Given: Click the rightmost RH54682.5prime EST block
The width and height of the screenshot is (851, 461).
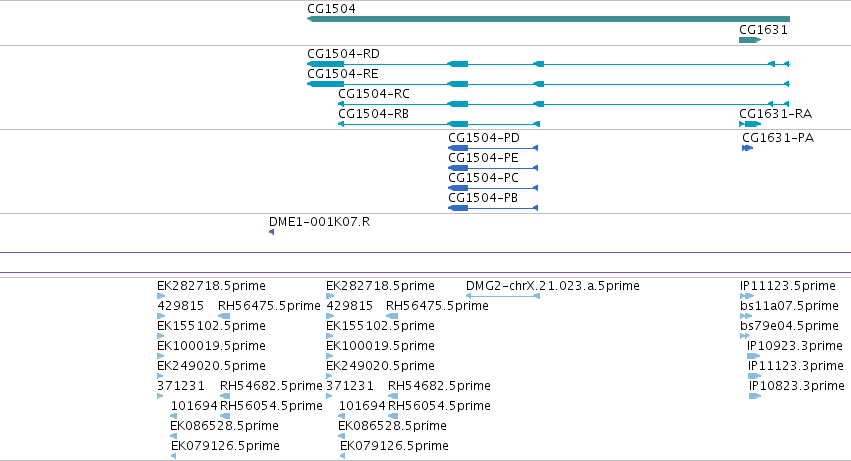Looking at the screenshot, I should (x=393, y=396).
